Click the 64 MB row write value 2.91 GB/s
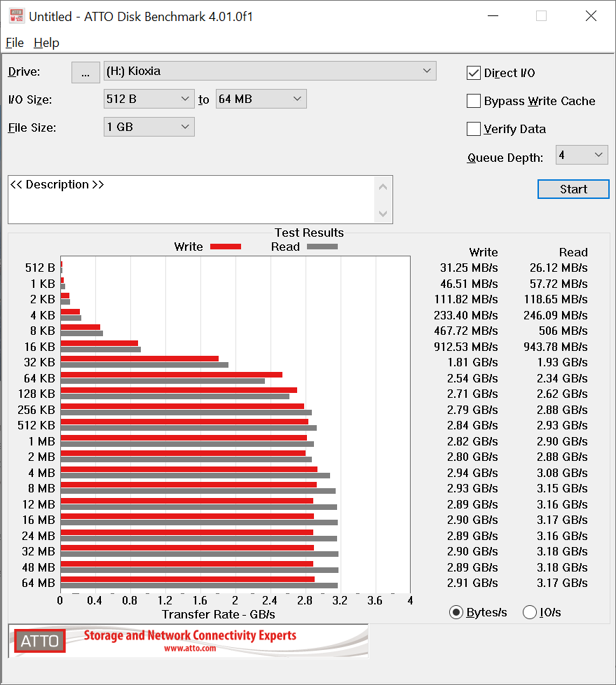The image size is (616, 685). pos(472,583)
